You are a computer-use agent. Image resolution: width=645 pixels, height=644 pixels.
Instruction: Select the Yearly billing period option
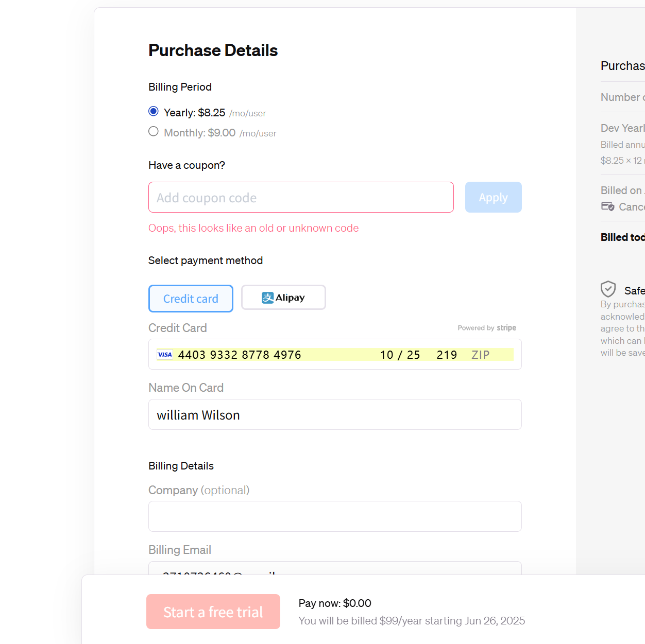[x=154, y=111]
